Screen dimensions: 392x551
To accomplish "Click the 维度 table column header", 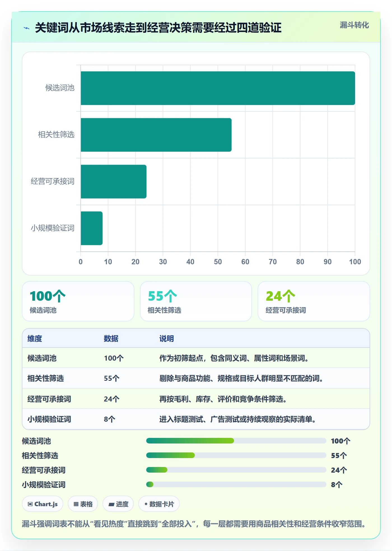I will click(x=35, y=338).
